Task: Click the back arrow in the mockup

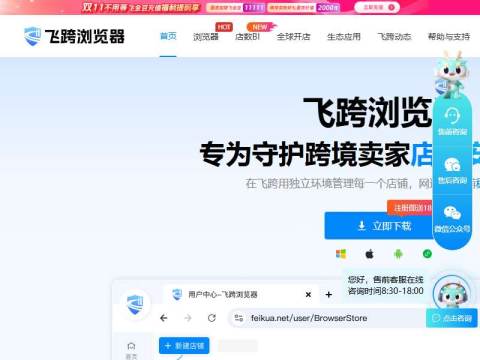Action: tap(164, 318)
